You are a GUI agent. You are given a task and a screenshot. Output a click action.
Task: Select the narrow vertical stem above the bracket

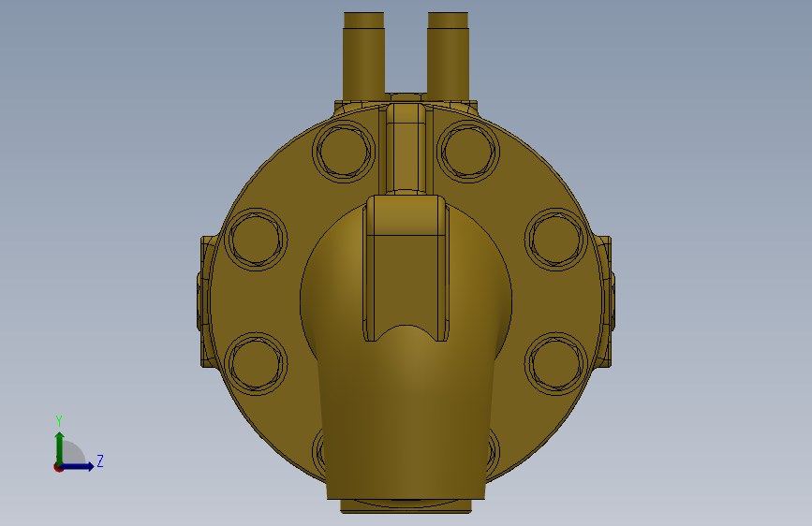pos(406,148)
